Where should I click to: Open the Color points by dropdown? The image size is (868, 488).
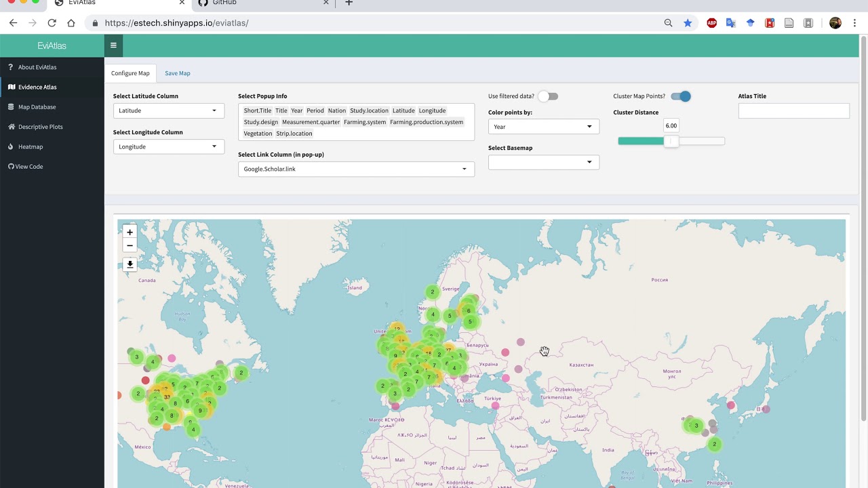point(543,126)
